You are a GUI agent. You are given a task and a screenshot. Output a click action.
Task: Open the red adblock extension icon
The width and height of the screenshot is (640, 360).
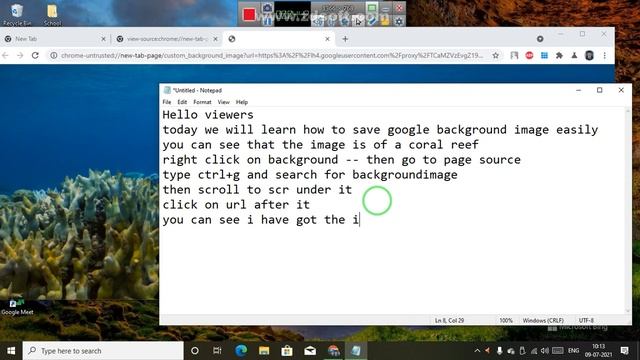coord(529,55)
